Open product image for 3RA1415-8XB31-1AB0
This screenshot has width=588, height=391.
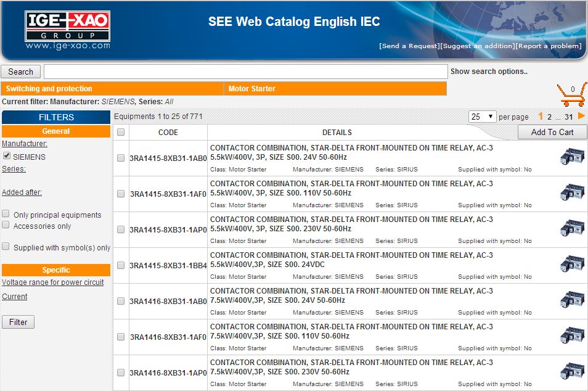tap(572, 157)
